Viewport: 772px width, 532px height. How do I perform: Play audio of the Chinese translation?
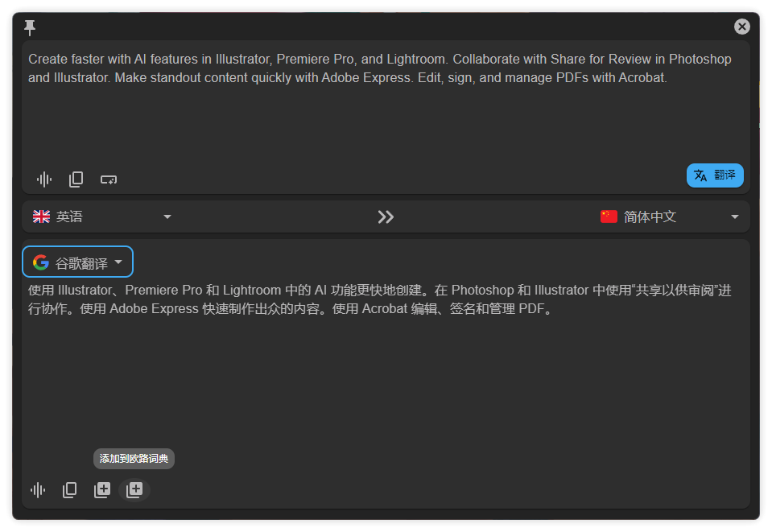[x=38, y=489]
